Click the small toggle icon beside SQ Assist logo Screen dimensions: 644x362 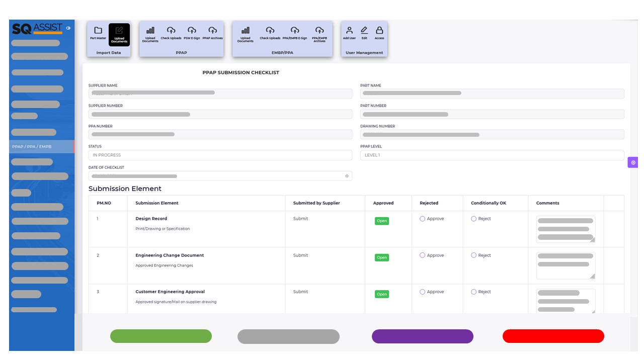tap(68, 28)
